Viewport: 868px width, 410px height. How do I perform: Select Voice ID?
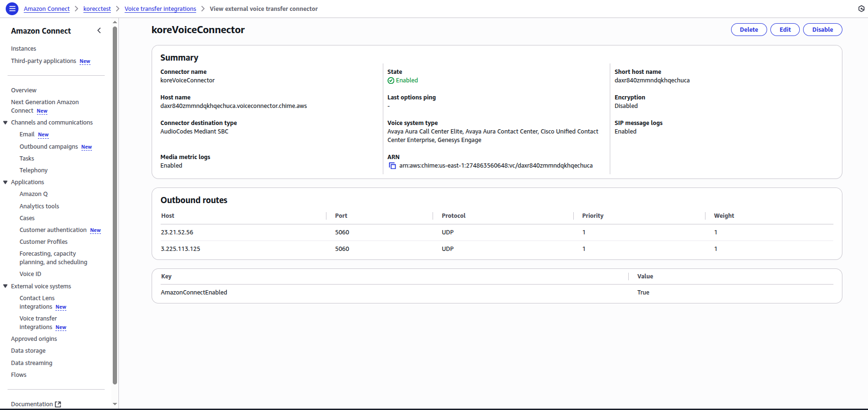(x=30, y=274)
